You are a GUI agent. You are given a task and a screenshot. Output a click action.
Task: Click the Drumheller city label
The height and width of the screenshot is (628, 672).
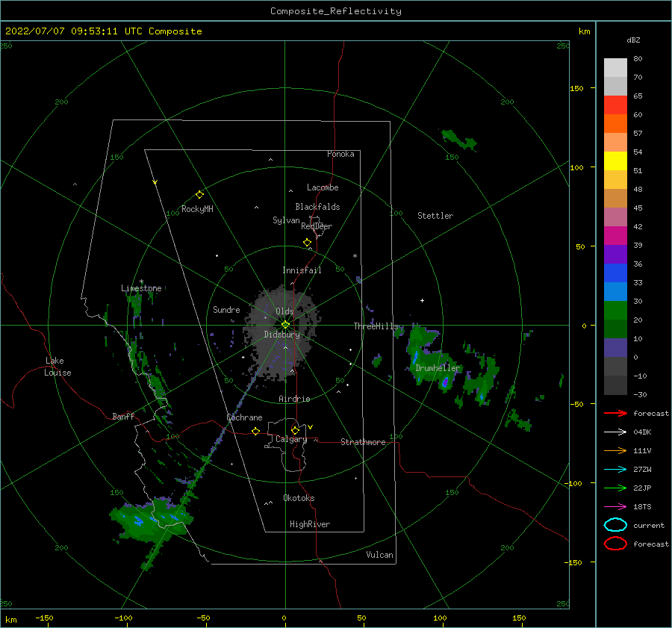[x=438, y=368]
